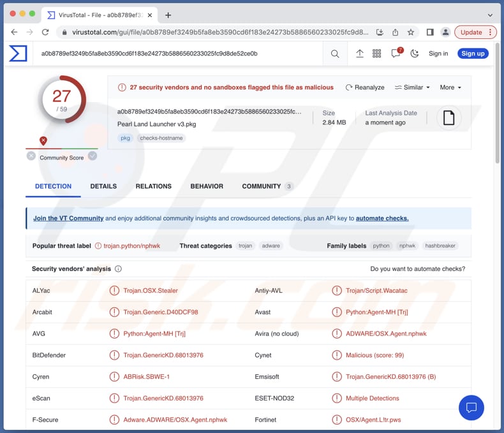This screenshot has height=433, width=504.
Task: Open the COMMUNITY tab
Action: (x=267, y=186)
